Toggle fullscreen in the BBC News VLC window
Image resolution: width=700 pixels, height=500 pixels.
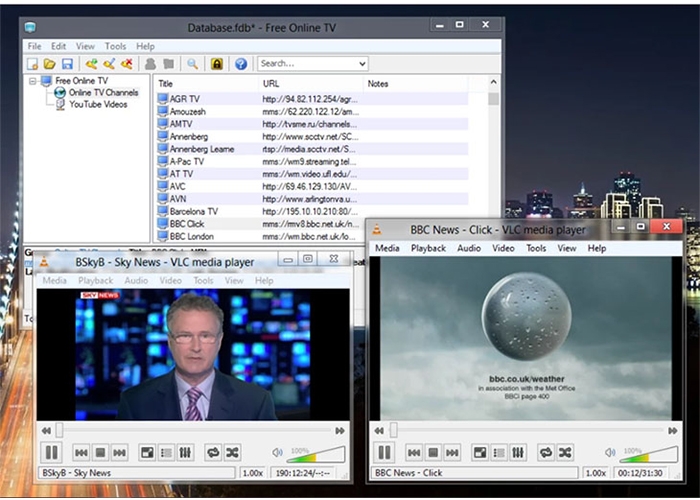click(480, 453)
